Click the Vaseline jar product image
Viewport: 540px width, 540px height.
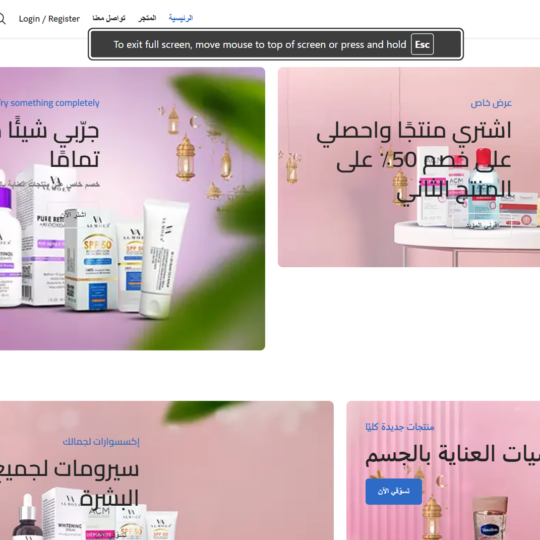point(490,518)
